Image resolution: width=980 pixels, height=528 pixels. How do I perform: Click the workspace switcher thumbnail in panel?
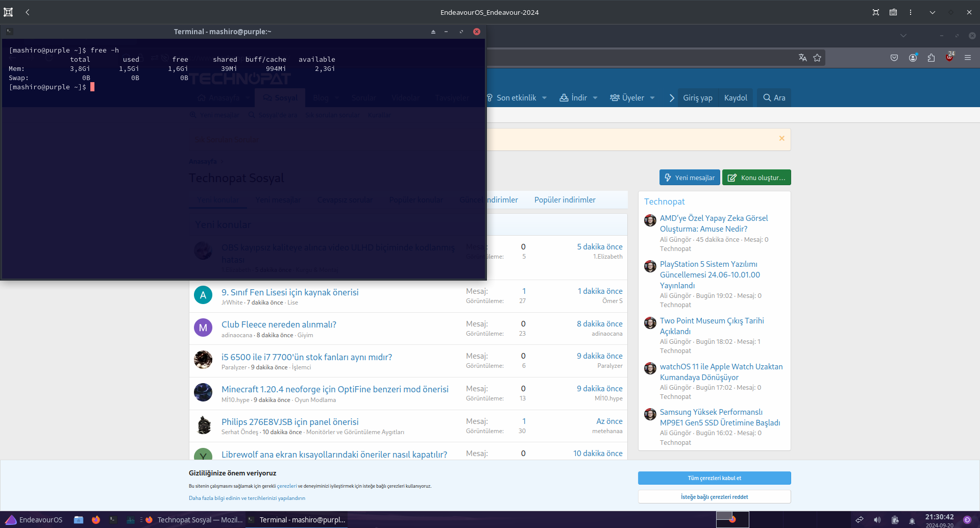[x=732, y=520]
